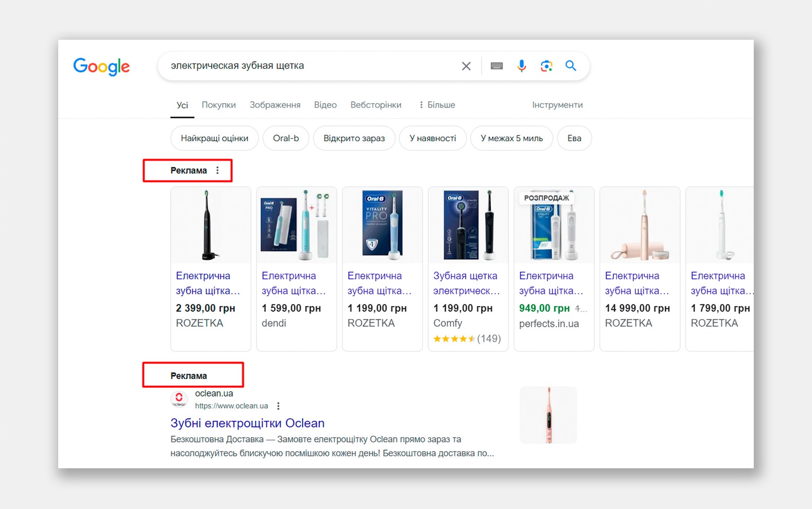Open product title link above 949,00 грн
The image size is (812, 509).
tap(551, 283)
